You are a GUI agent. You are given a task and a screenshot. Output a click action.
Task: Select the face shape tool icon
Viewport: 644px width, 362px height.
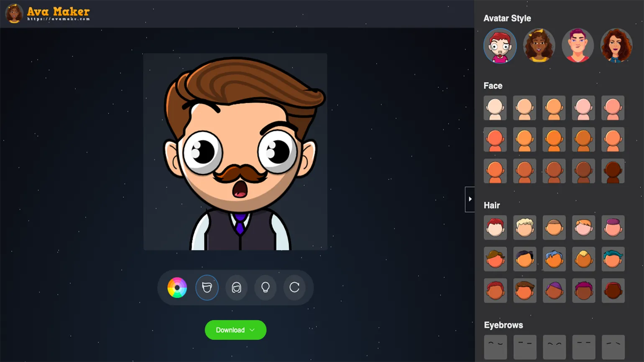(x=207, y=288)
